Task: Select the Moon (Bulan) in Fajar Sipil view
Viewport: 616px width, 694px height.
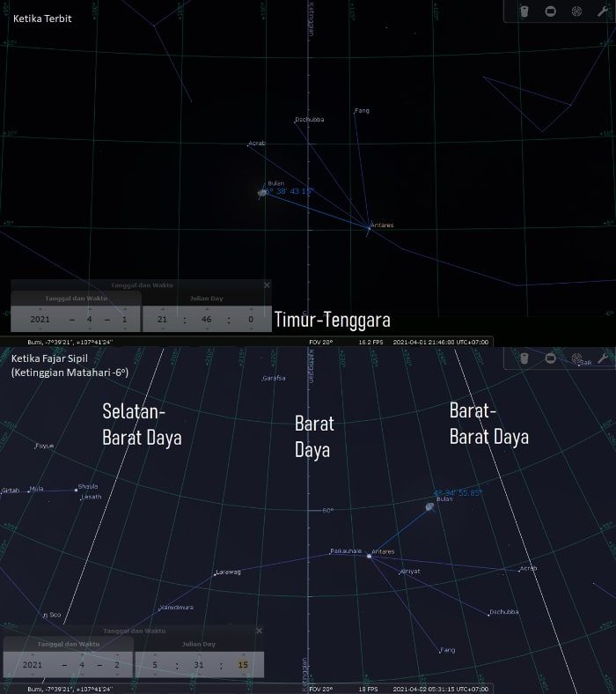Action: (429, 507)
